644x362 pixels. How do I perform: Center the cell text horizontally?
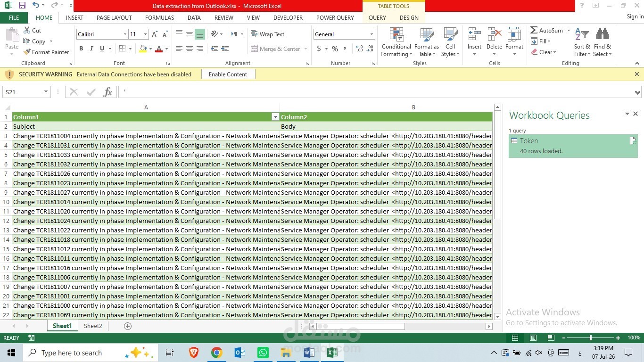pyautogui.click(x=190, y=49)
